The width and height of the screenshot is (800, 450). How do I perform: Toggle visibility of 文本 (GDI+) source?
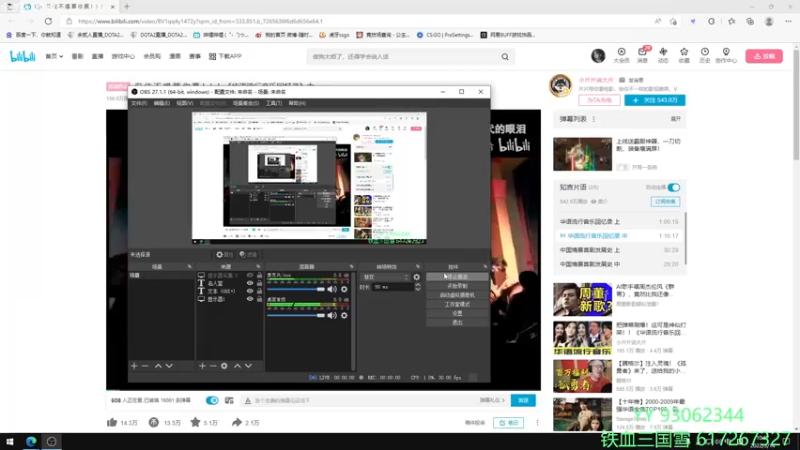[250, 291]
